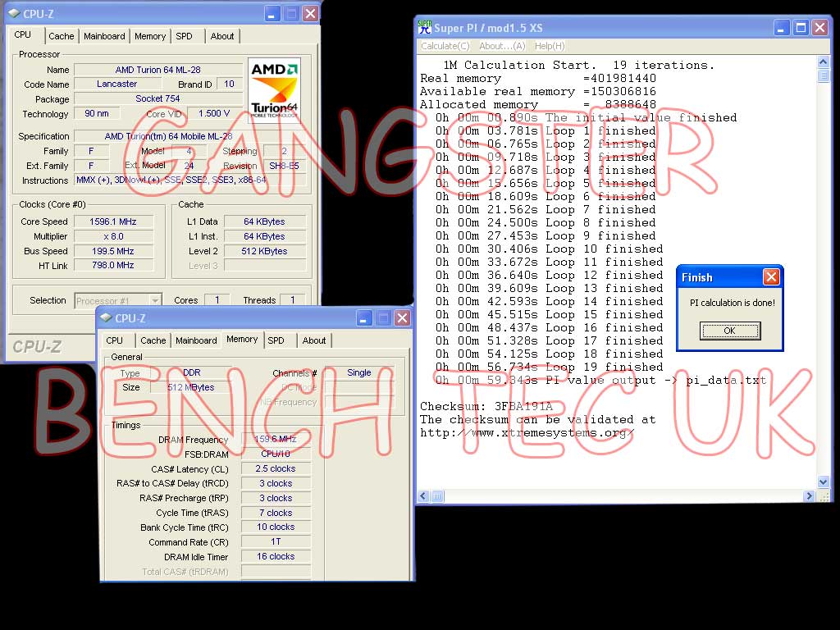Click the Command Rate value 1T

click(276, 541)
